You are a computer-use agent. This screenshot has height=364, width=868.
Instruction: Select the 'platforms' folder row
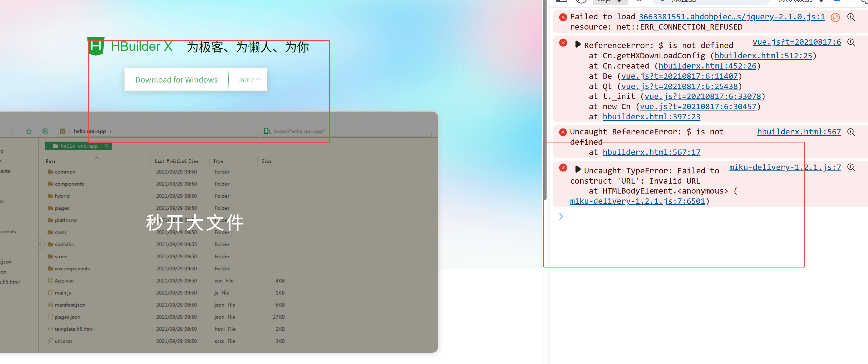coord(167,220)
